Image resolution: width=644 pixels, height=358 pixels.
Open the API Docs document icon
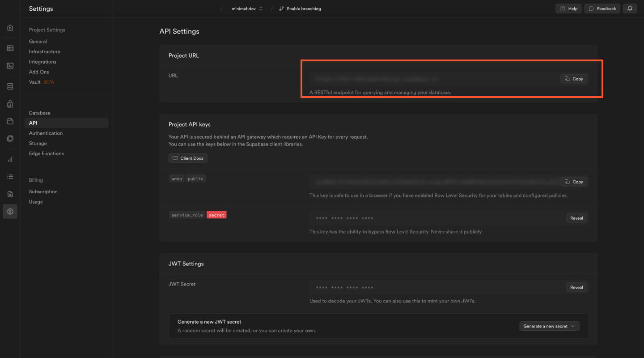(x=10, y=194)
